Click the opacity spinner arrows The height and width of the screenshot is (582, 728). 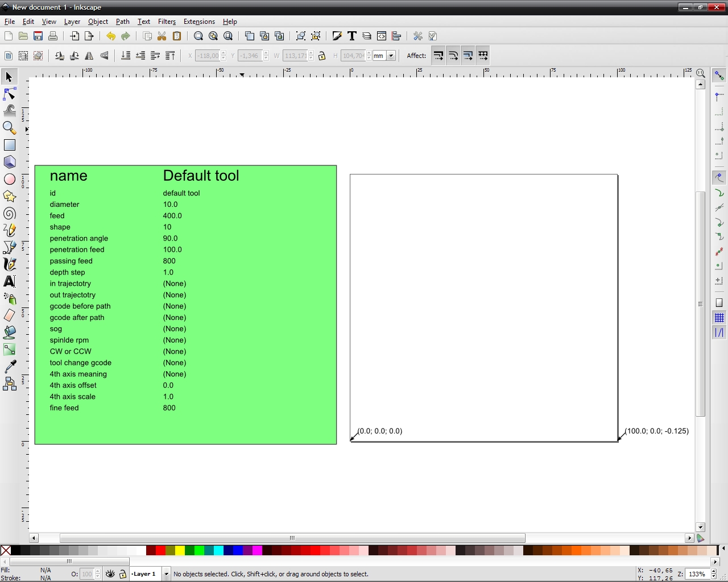pyautogui.click(x=98, y=574)
